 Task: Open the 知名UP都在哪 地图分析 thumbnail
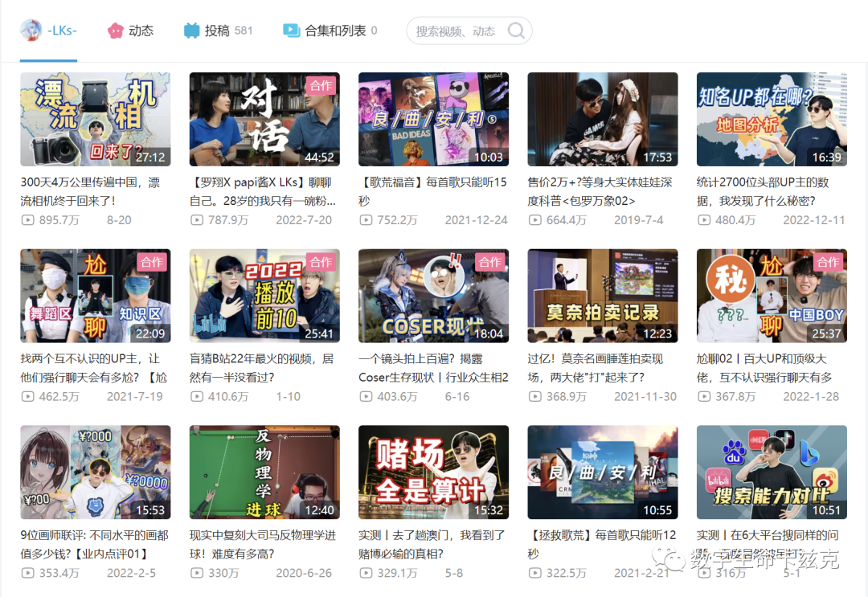[772, 119]
